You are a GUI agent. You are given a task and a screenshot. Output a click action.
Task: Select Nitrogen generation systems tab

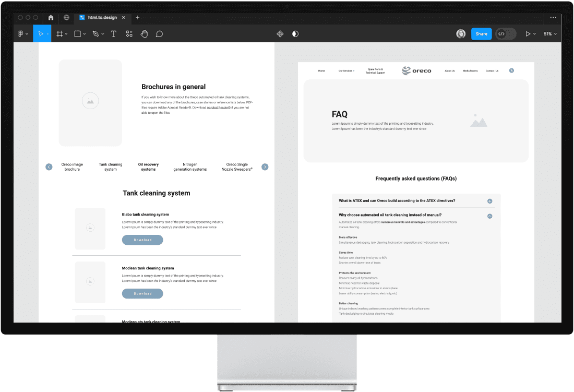[190, 167]
